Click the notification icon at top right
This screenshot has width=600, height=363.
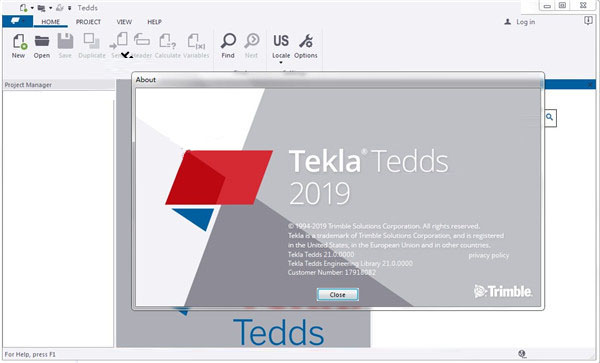(589, 21)
